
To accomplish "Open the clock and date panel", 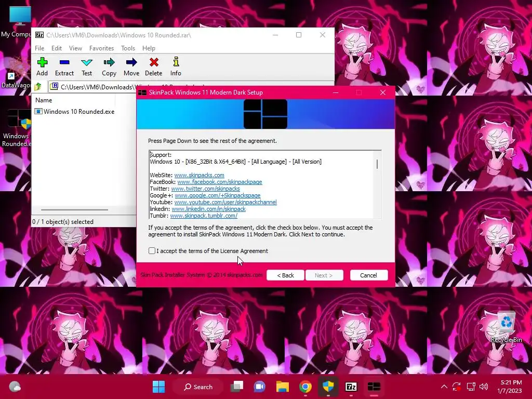I will 510,387.
